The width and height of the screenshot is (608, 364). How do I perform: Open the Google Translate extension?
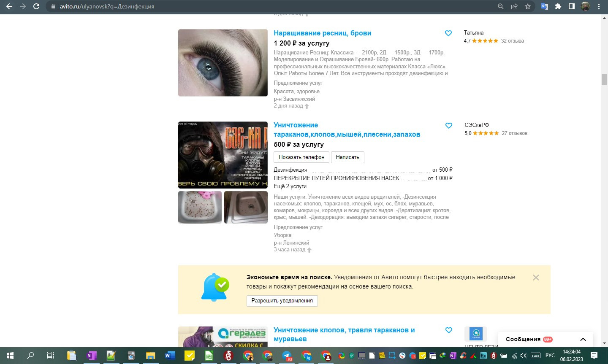(x=545, y=6)
